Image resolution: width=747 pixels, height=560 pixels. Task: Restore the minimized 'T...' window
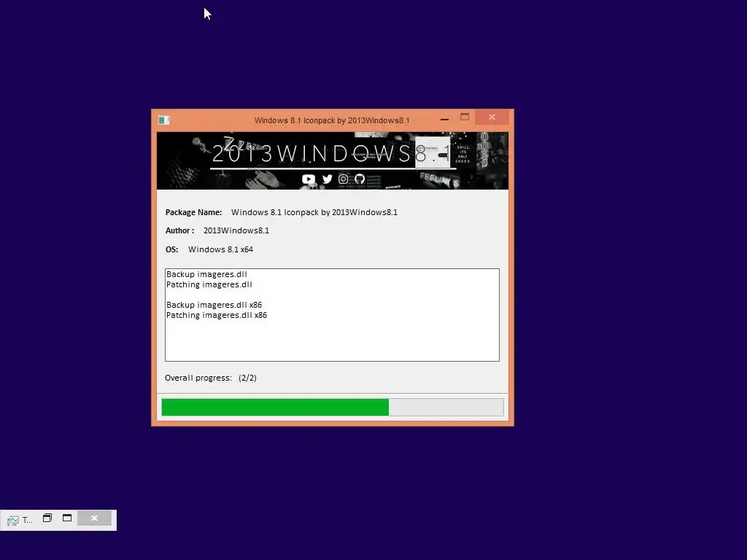[47, 518]
